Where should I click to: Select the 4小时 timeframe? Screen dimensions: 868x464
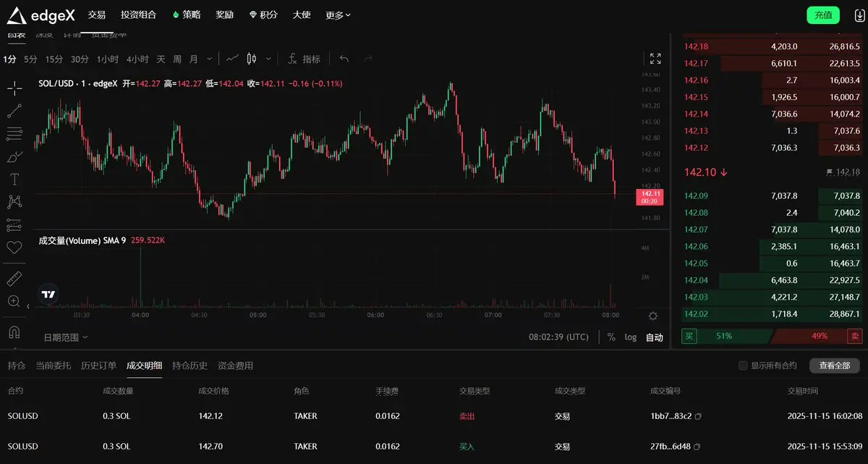click(137, 59)
